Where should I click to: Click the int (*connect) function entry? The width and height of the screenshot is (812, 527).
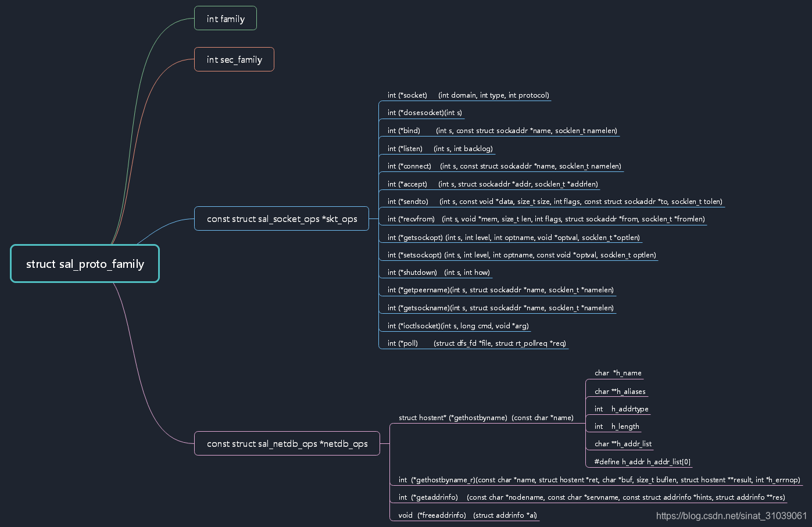(504, 166)
